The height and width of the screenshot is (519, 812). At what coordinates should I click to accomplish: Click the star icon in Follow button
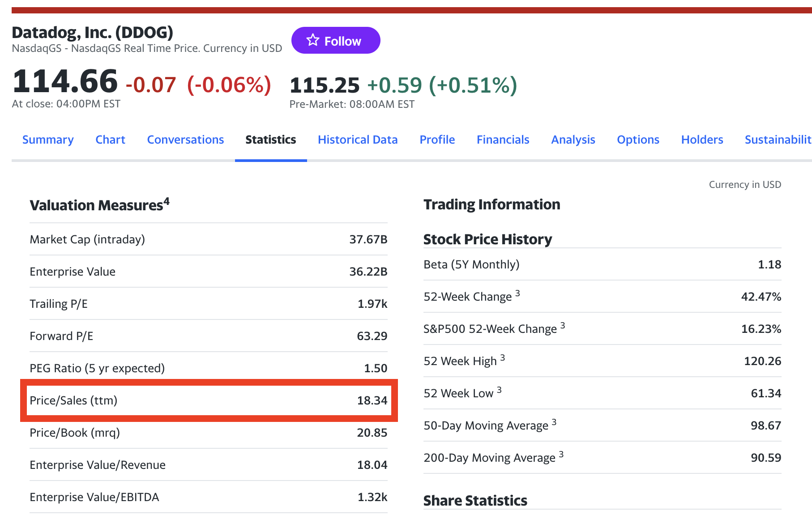[313, 40]
